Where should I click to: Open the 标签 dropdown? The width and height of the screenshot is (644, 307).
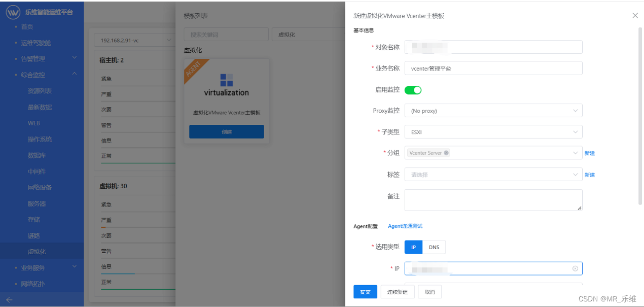(493, 175)
